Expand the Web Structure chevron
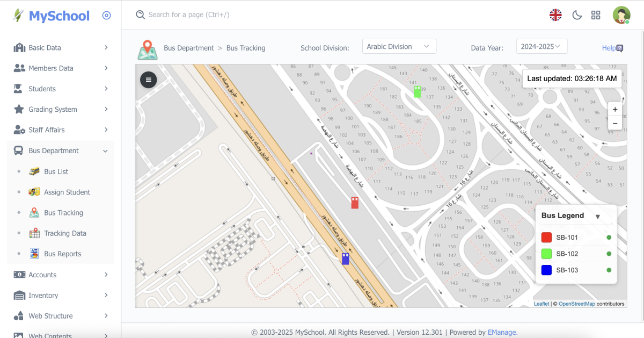The height and width of the screenshot is (338, 644). pos(106,316)
